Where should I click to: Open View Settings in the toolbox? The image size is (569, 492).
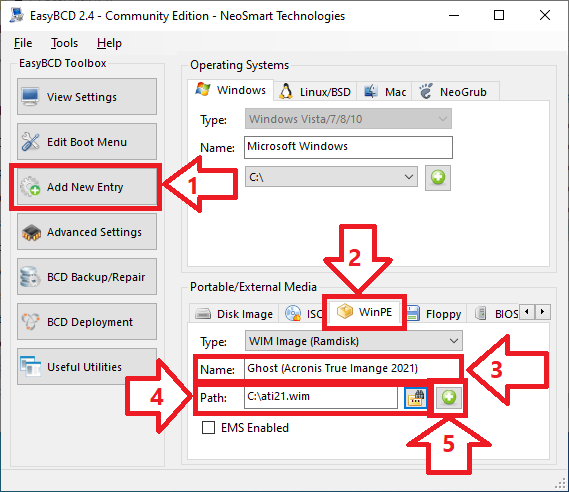click(87, 97)
